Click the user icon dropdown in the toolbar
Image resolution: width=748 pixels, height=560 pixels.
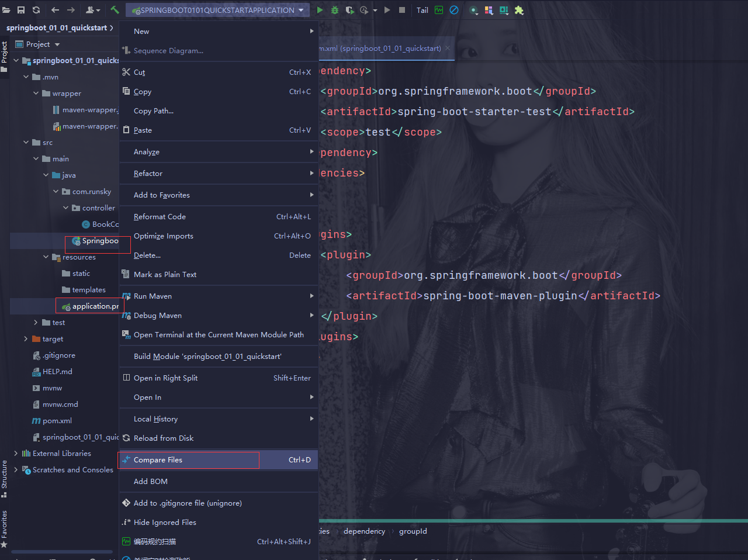click(x=92, y=10)
